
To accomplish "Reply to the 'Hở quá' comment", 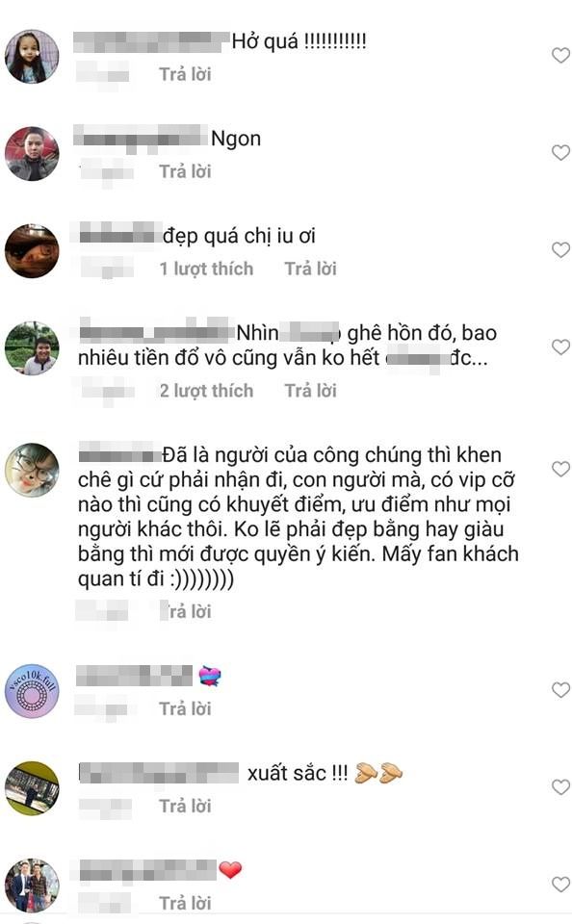I will pyautogui.click(x=185, y=74).
